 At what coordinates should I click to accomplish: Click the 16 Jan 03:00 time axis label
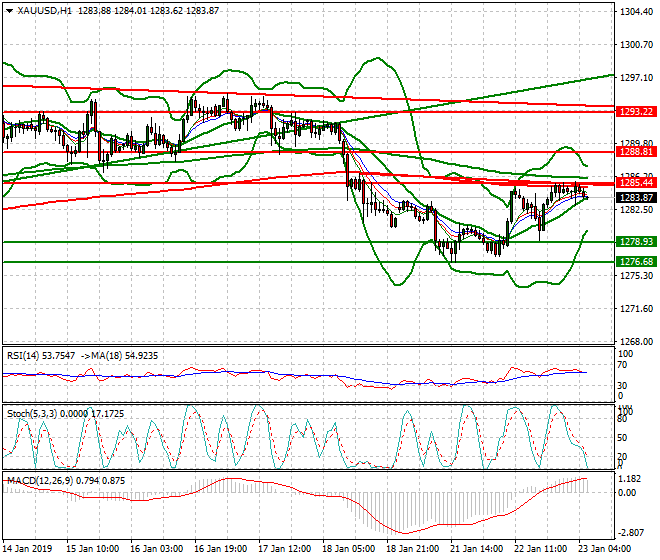point(156,549)
